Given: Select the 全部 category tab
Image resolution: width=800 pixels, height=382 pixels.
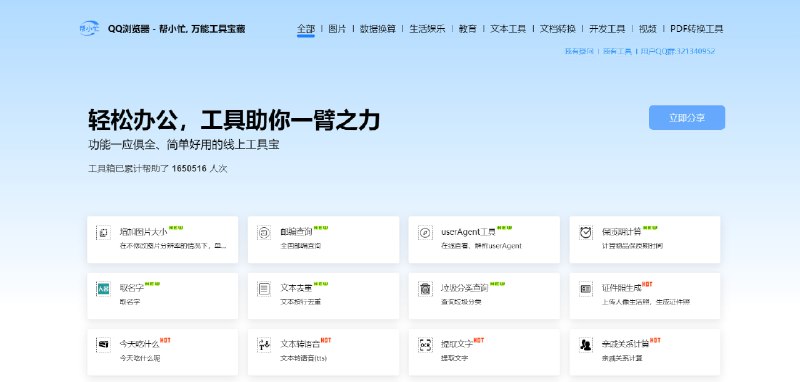Looking at the screenshot, I should point(306,29).
